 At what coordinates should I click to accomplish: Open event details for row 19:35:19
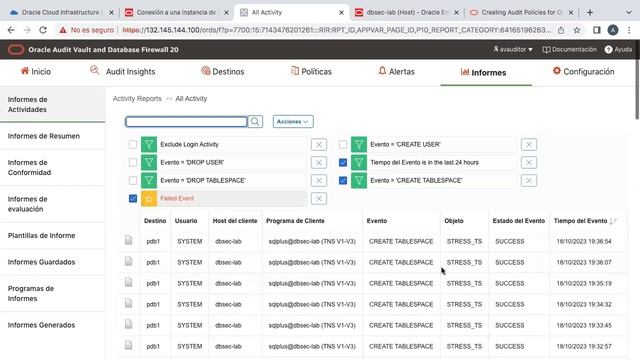[129, 282]
